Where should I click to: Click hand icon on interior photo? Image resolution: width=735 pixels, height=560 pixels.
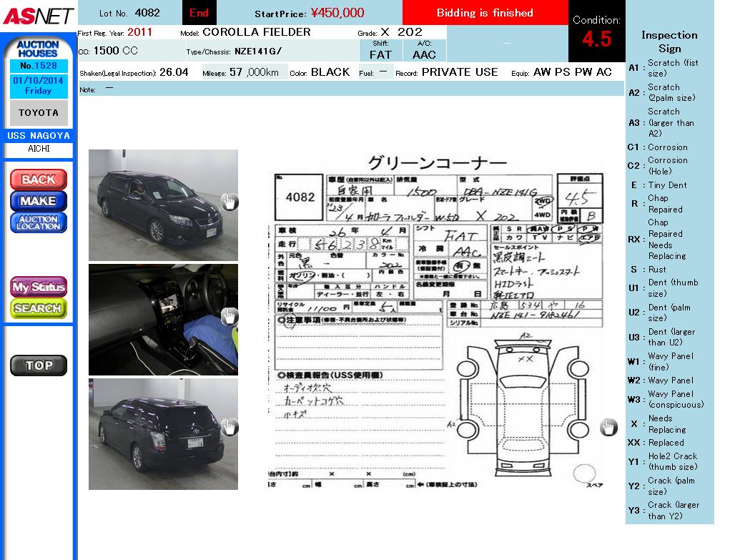229,316
